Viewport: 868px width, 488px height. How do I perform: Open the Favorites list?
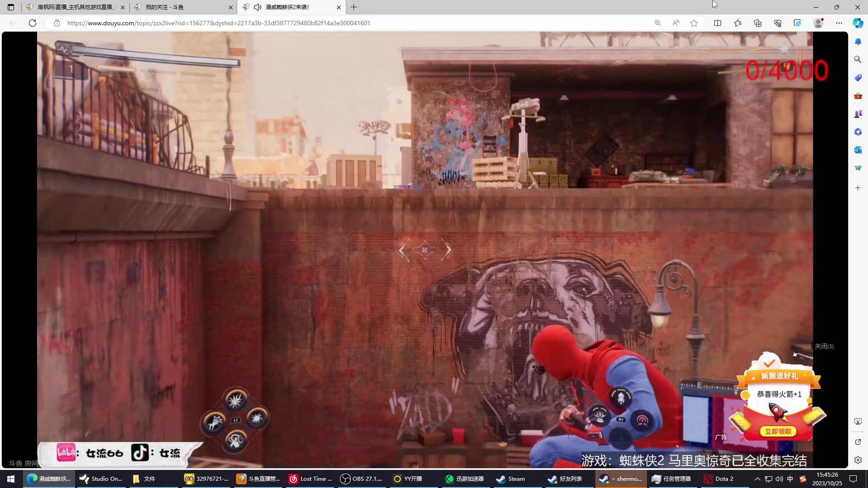pyautogui.click(x=738, y=23)
